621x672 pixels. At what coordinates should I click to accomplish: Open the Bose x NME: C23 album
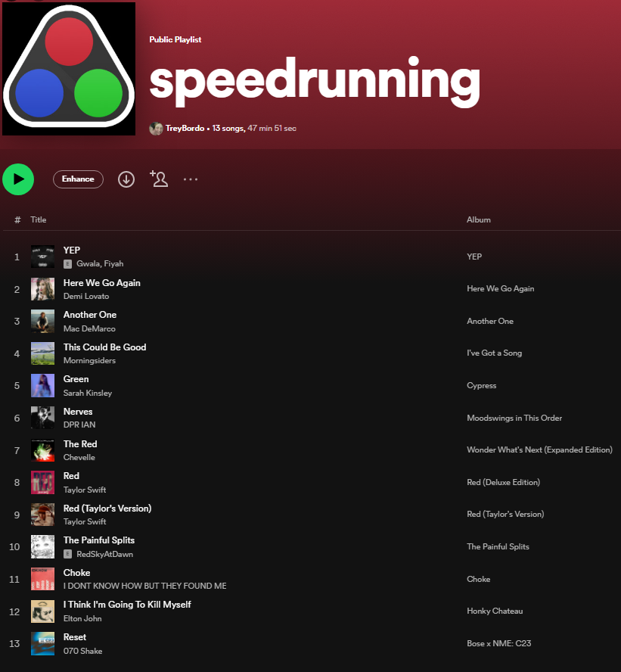pyautogui.click(x=499, y=643)
